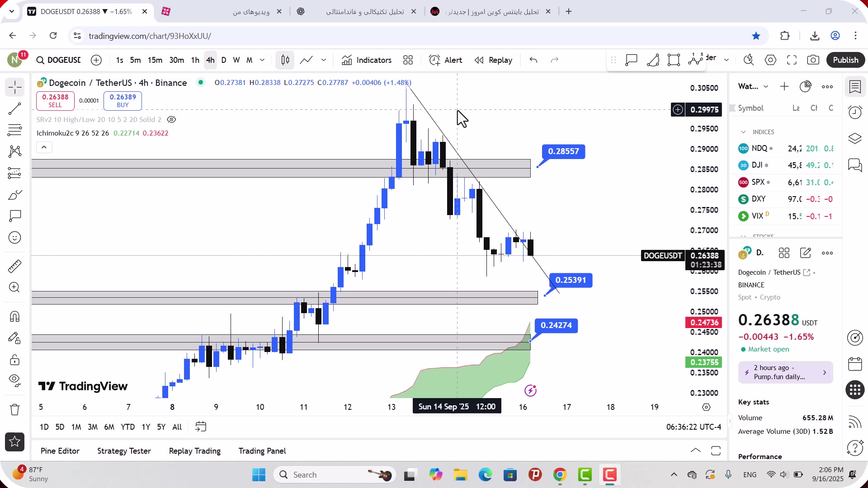Expand the chart type dropdown arrow
Screen dimensions: 868x488
324,60
